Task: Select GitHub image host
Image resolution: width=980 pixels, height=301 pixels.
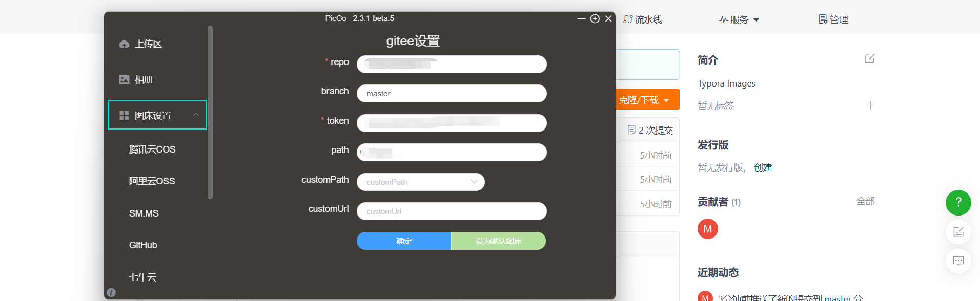Action: pyautogui.click(x=143, y=245)
